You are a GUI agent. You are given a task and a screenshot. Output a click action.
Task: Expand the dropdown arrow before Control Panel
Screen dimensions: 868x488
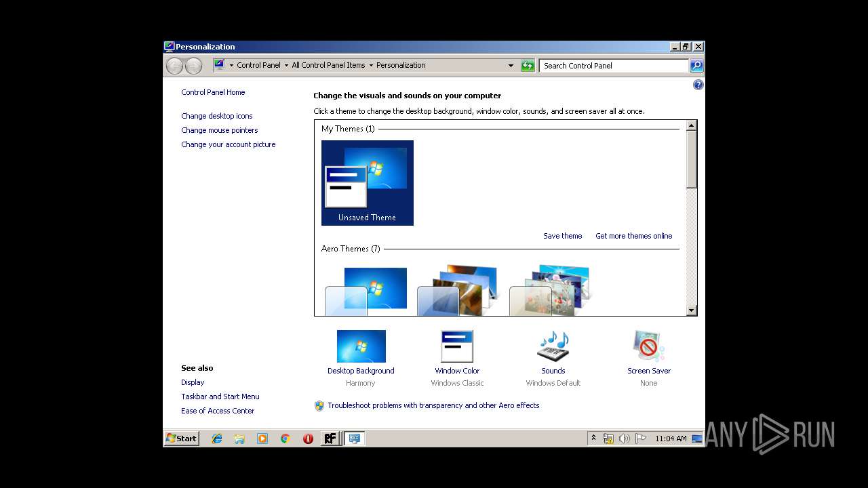tap(231, 66)
